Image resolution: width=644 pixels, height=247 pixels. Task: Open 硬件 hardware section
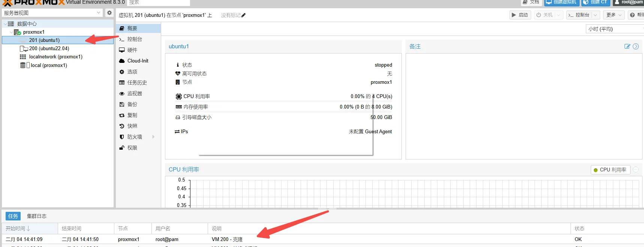138,50
